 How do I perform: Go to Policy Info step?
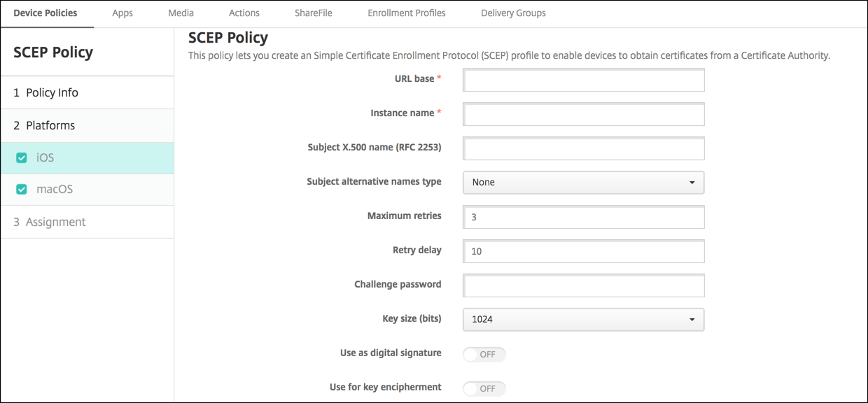52,93
